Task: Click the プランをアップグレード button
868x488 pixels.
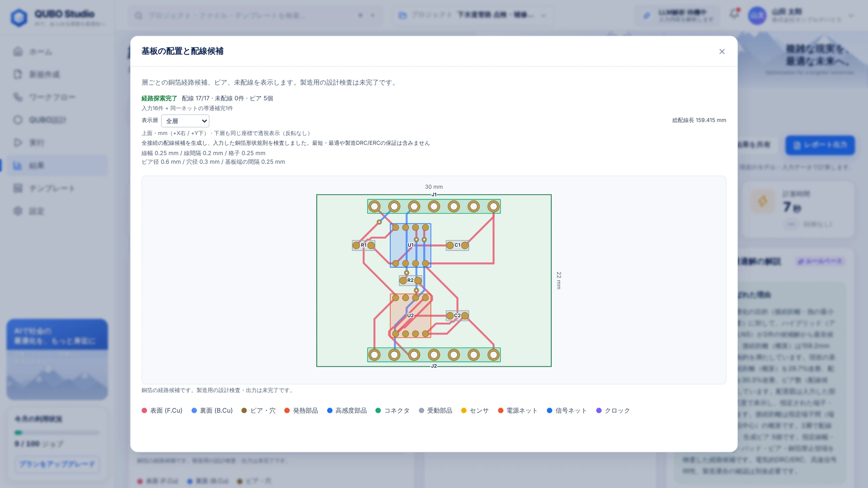Action: pos(57,464)
